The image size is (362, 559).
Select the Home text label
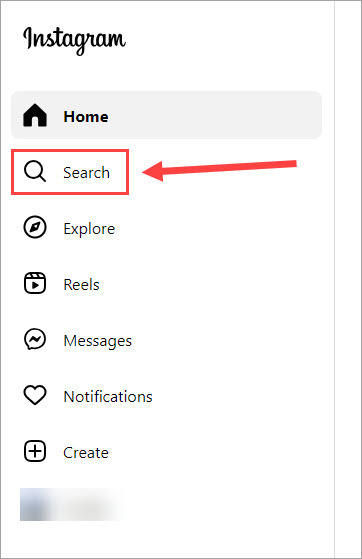pyautogui.click(x=86, y=117)
